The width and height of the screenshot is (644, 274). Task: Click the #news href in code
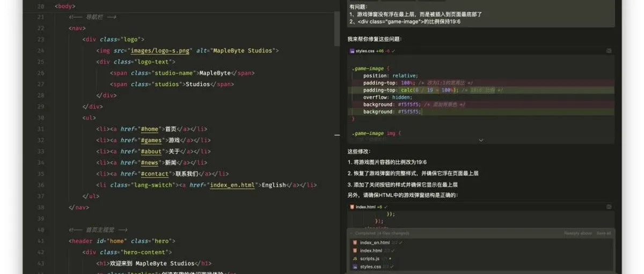(x=150, y=162)
